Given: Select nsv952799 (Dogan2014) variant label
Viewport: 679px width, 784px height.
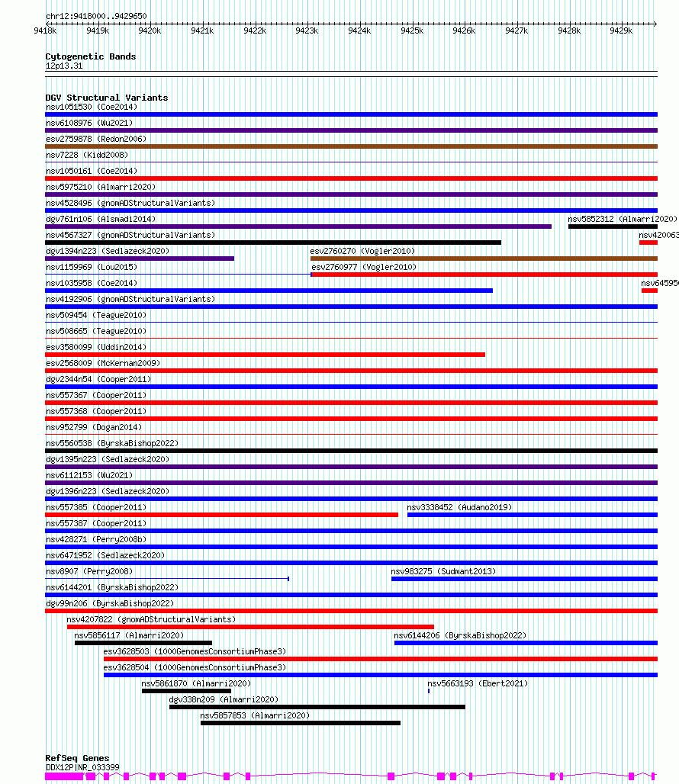Looking at the screenshot, I should [94, 427].
